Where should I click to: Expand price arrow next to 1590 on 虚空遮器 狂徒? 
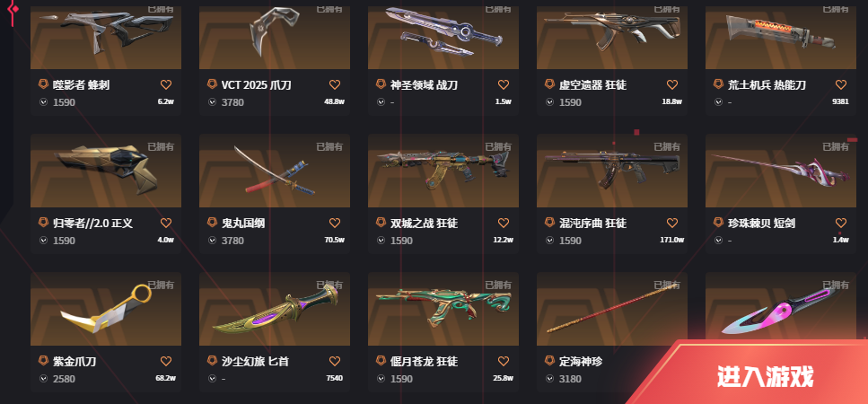[x=549, y=101]
